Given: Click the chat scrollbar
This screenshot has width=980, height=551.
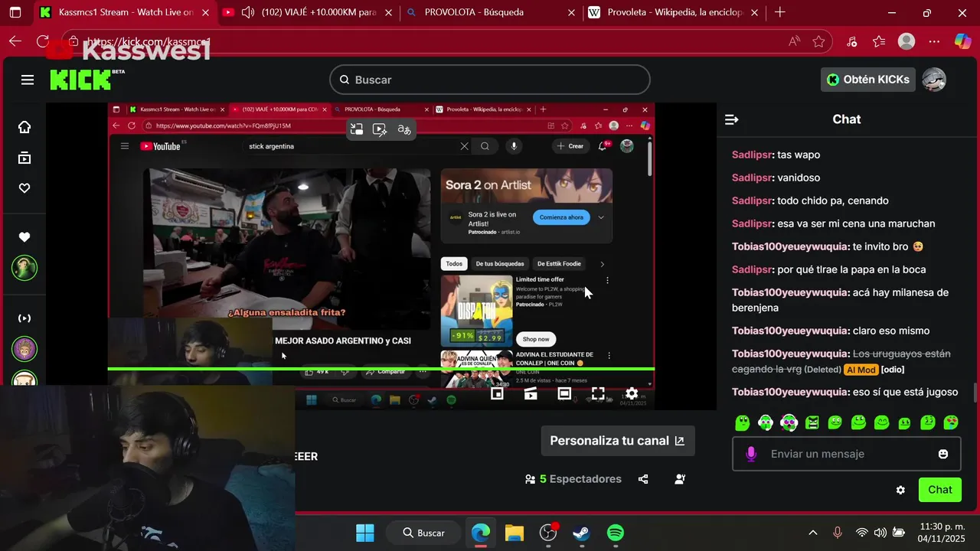Looking at the screenshot, I should tap(975, 393).
